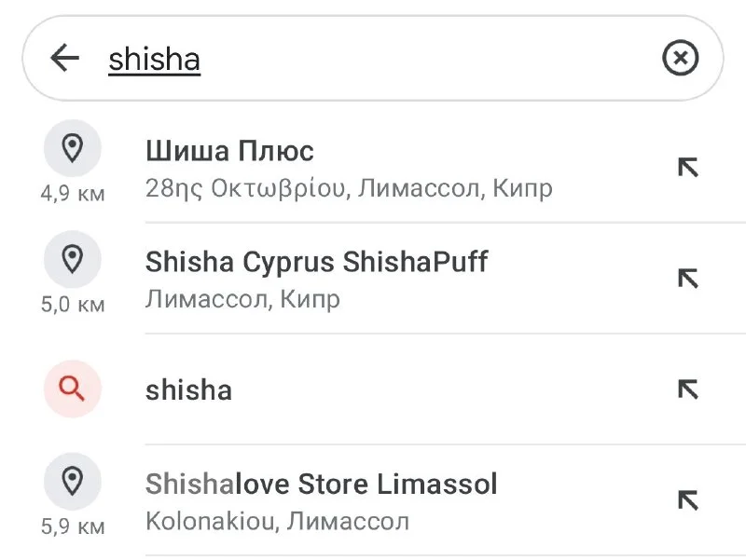This screenshot has width=746, height=560.
Task: Tap the location pin beside Шиша Плюс
Action: (72, 148)
